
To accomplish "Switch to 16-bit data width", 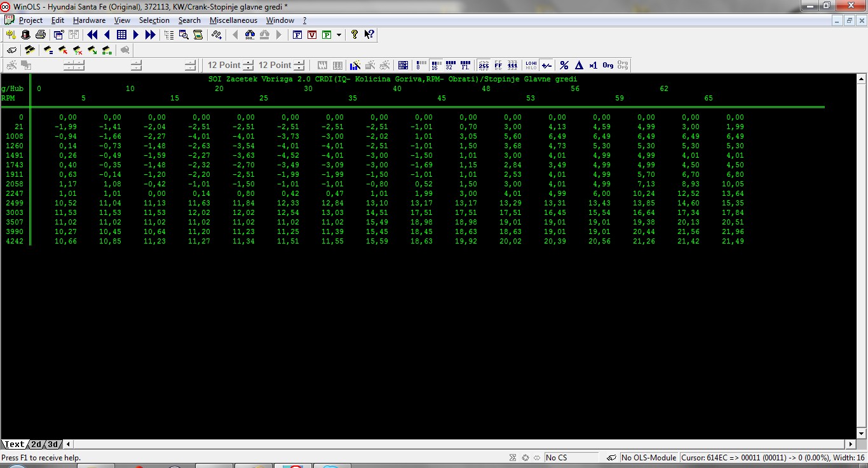I will coord(435,65).
